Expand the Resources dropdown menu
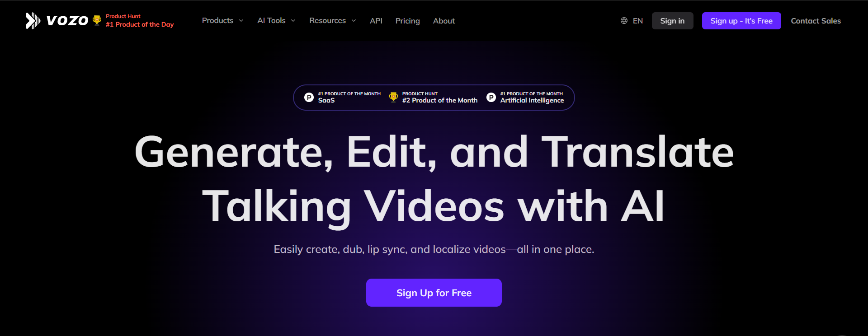 point(332,21)
